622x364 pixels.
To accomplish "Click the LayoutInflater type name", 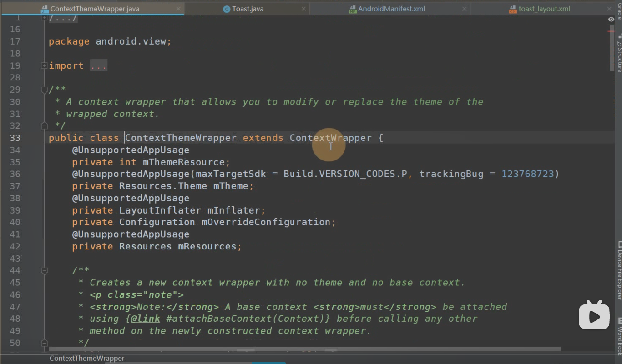I will click(x=160, y=210).
